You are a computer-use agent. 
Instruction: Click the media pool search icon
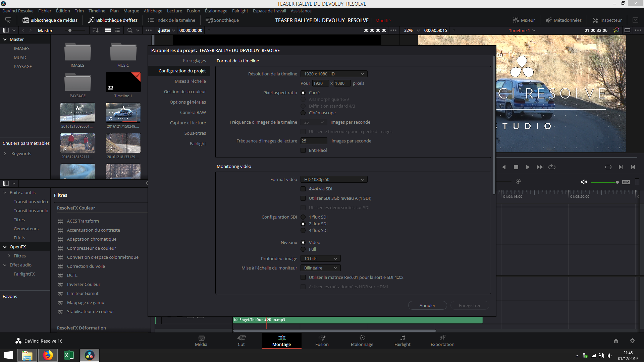tap(130, 30)
